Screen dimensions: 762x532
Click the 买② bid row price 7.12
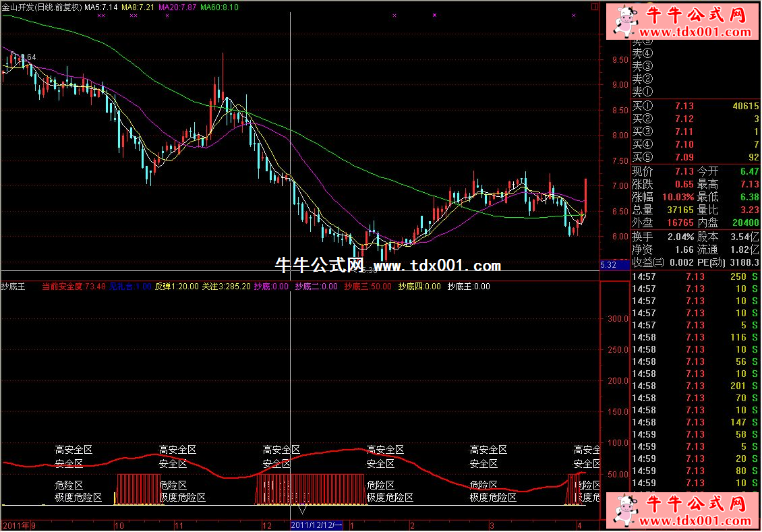[684, 119]
